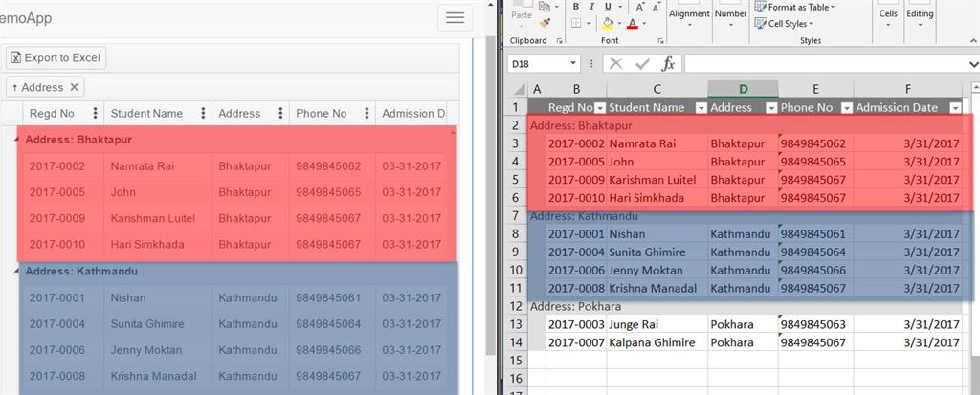Select the Address: Pokhara group row in Excel
This screenshot has width=980, height=395.
[746, 307]
